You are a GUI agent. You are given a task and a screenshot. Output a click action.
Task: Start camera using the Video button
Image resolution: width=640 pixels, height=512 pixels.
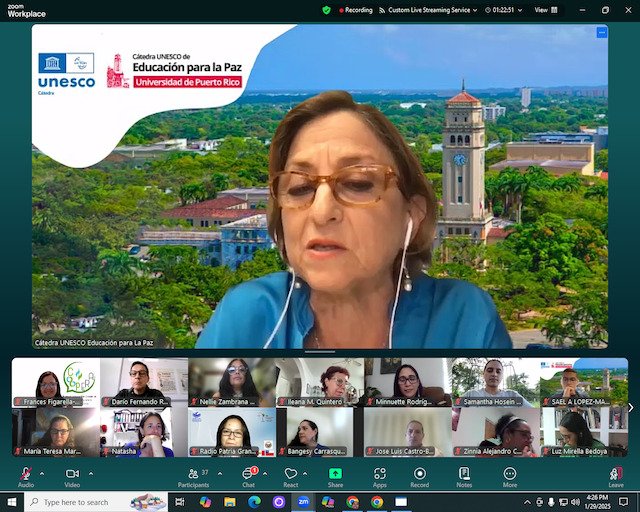click(72, 476)
